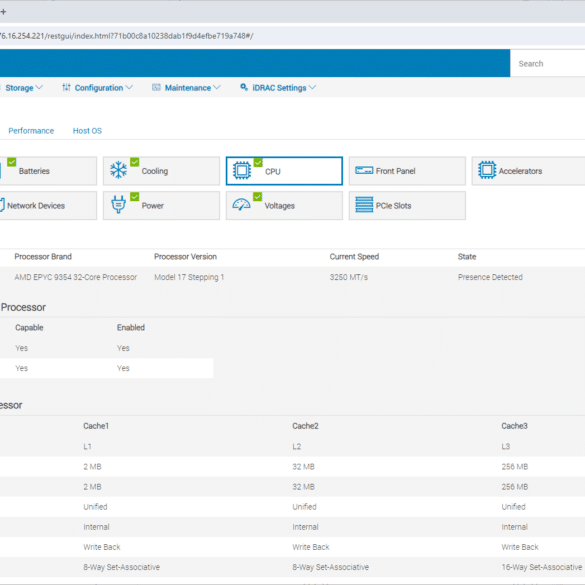Image resolution: width=585 pixels, height=585 pixels.
Task: Expand the Configuration dropdown menu
Action: tap(97, 88)
